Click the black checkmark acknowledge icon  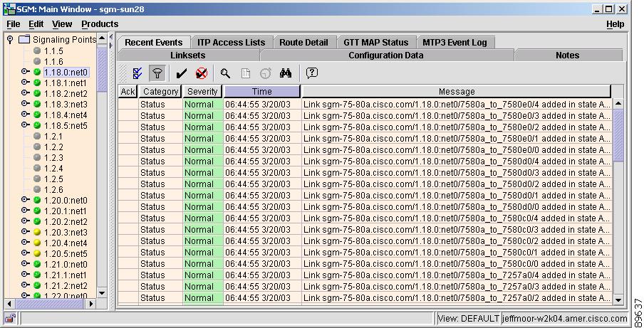pos(181,73)
